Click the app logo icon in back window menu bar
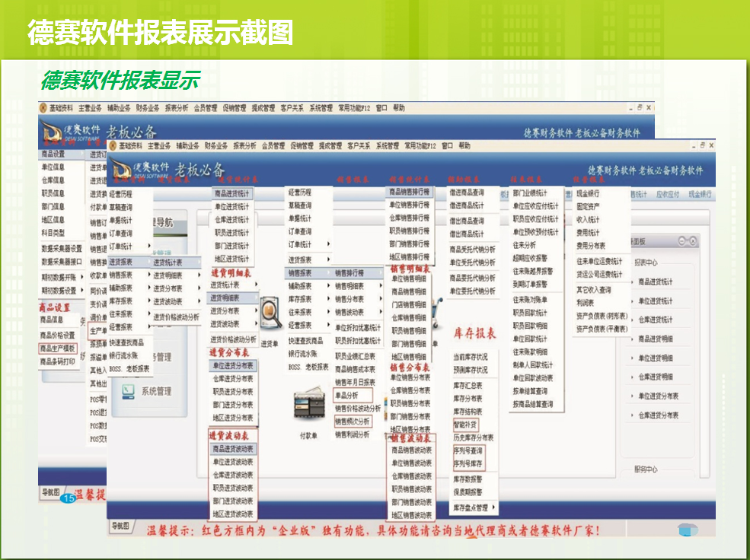Image resolution: width=750 pixels, height=560 pixels. pos(43,108)
